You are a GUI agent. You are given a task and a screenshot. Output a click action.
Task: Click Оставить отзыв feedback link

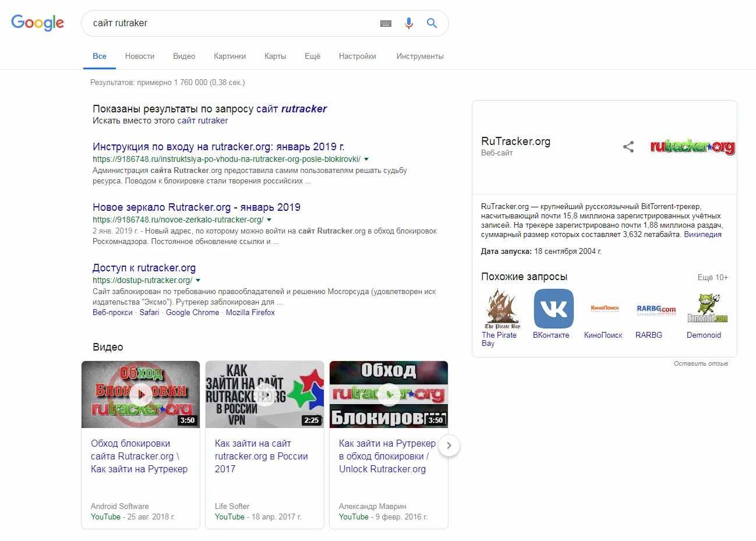click(701, 363)
